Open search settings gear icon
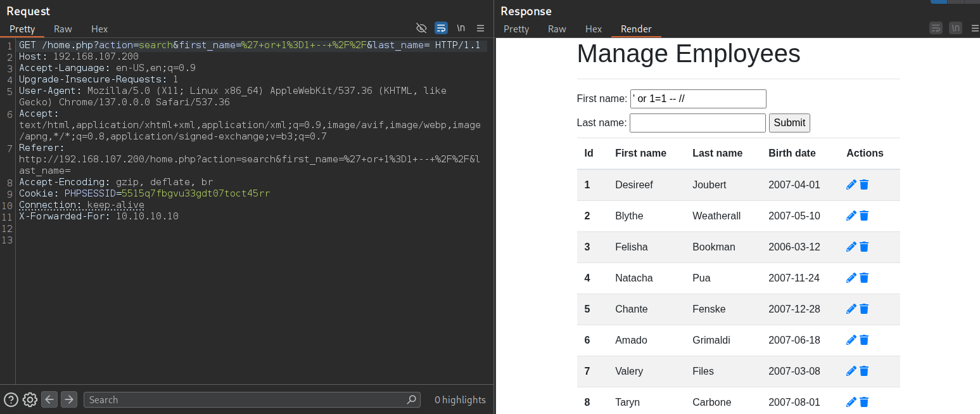The height and width of the screenshot is (414, 980). tap(30, 399)
